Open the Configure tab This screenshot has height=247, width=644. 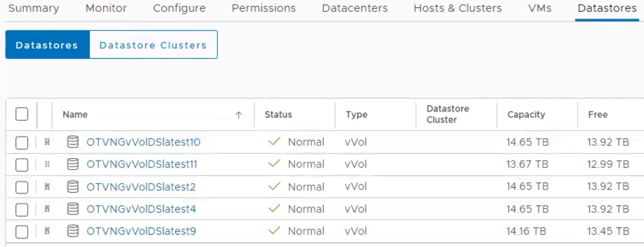coord(179,8)
